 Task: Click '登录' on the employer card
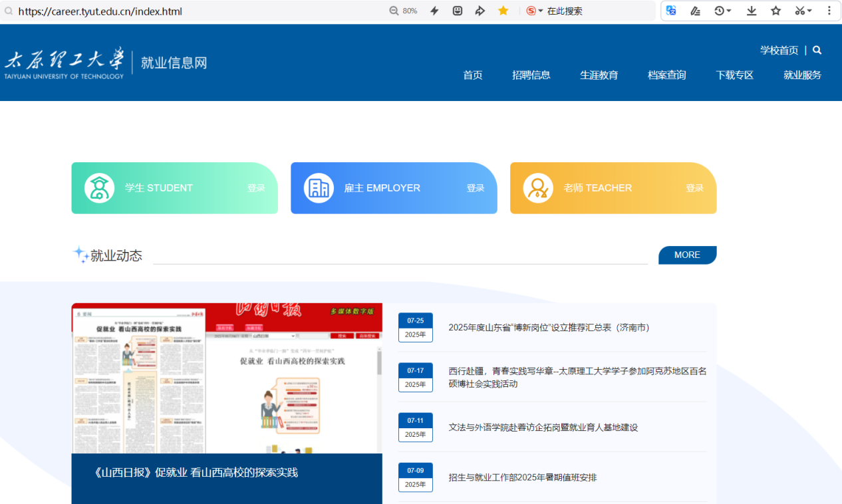coord(476,188)
